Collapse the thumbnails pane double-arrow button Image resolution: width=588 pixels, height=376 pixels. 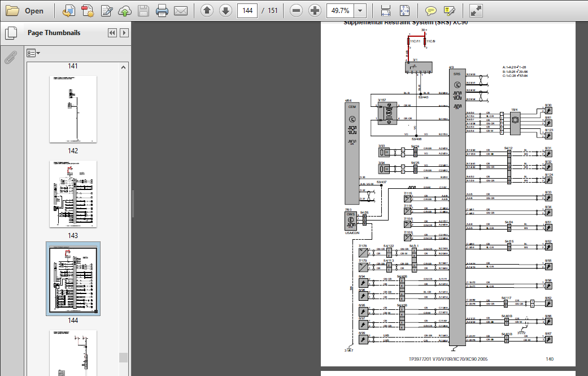112,33
